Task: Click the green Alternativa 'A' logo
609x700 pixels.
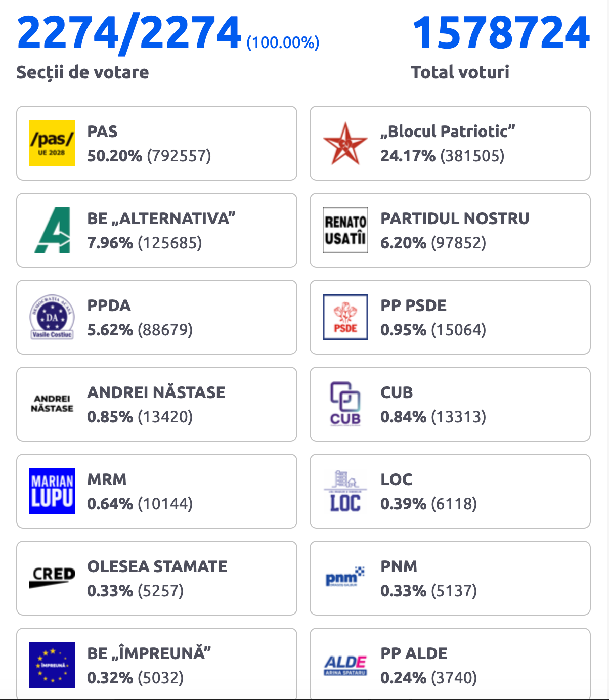Action: [52, 230]
